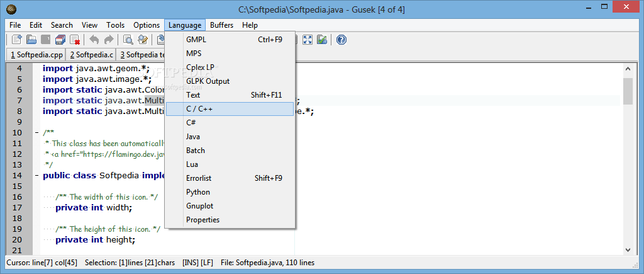Open the Help menu
This screenshot has width=644, height=274.
point(250,25)
